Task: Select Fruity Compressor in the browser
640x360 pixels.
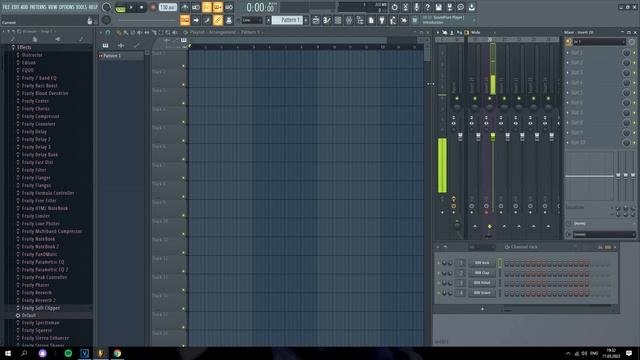Action: 40,116
